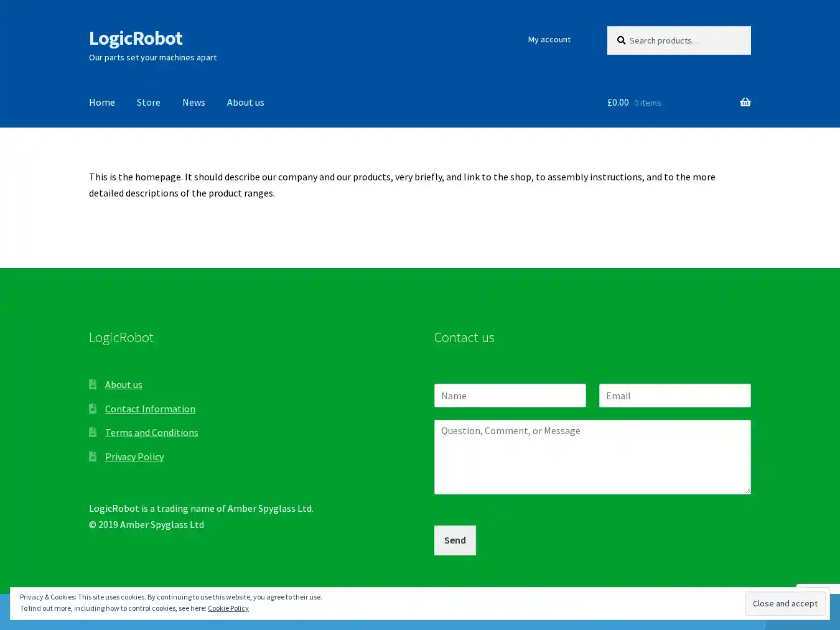The image size is (840, 630).
Task: Open the Home menu item
Action: coord(102,102)
